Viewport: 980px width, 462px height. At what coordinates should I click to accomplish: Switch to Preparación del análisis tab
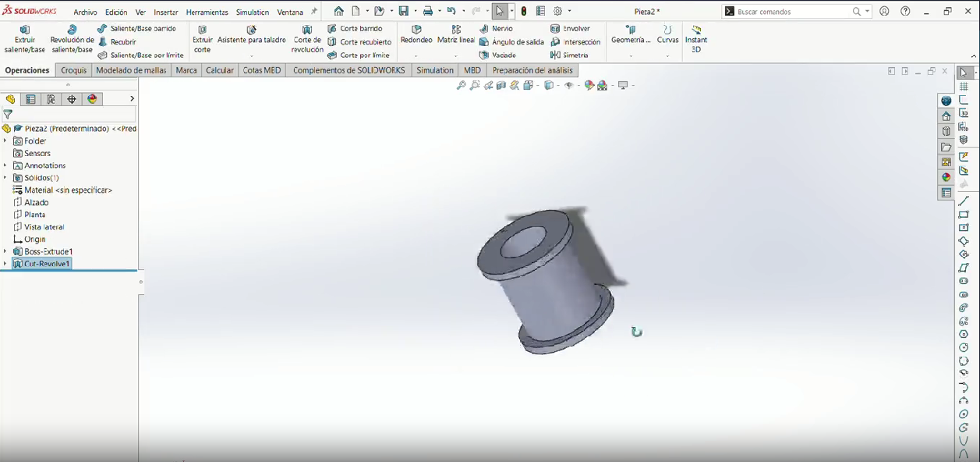tap(532, 70)
